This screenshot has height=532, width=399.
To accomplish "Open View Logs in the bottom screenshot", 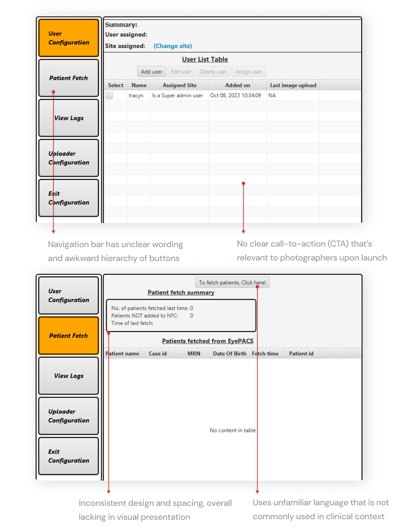I will tap(69, 375).
